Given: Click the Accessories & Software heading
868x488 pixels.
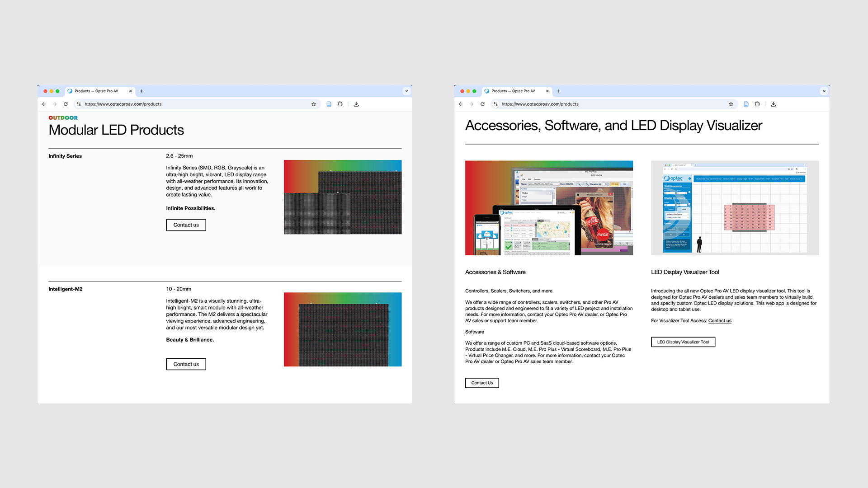Looking at the screenshot, I should [x=495, y=272].
